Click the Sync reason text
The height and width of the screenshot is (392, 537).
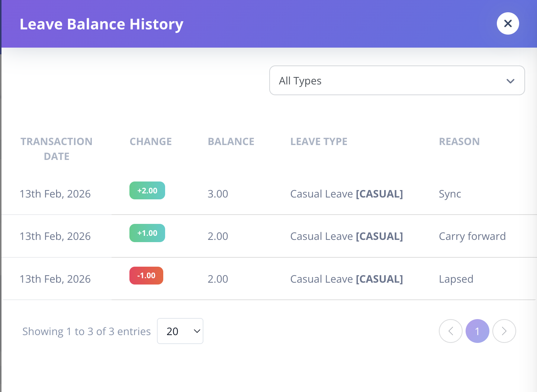pyautogui.click(x=450, y=194)
